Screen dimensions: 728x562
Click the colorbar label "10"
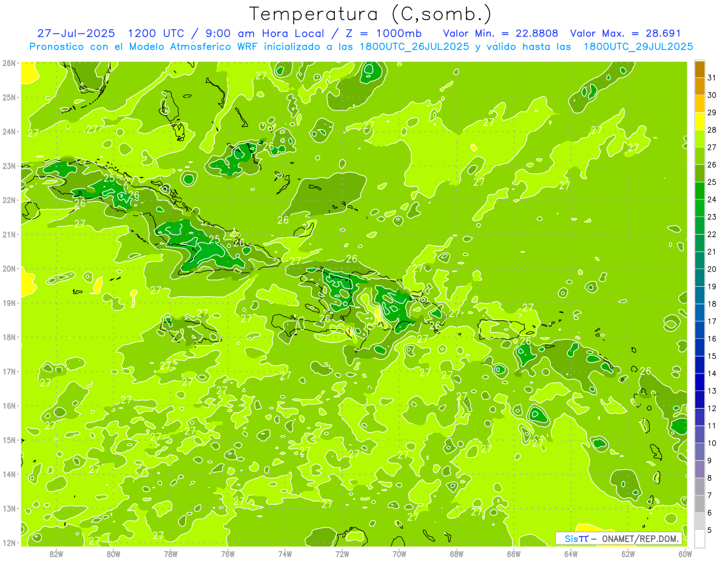(x=712, y=443)
